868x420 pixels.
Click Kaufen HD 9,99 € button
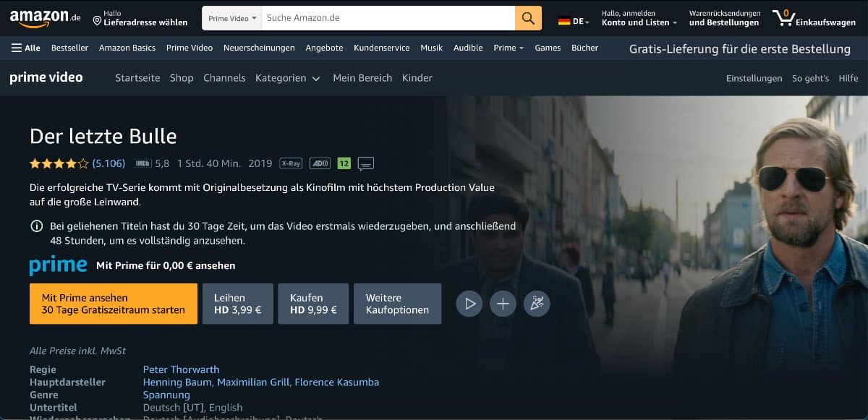(313, 304)
